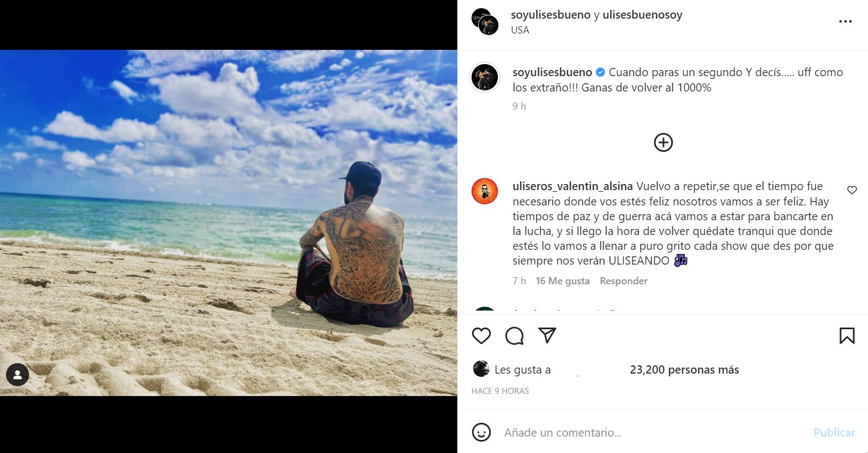868x453 pixels.
Task: Load more comments with the plus circle
Action: tap(663, 142)
